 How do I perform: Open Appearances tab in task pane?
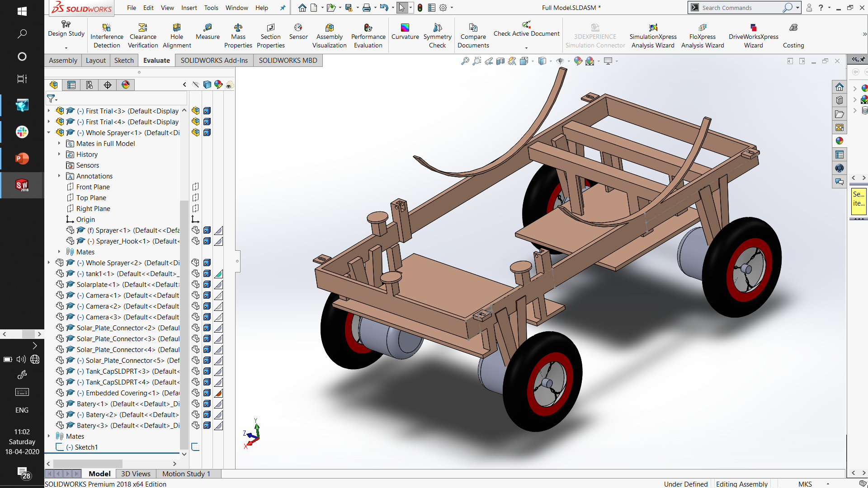pyautogui.click(x=840, y=141)
